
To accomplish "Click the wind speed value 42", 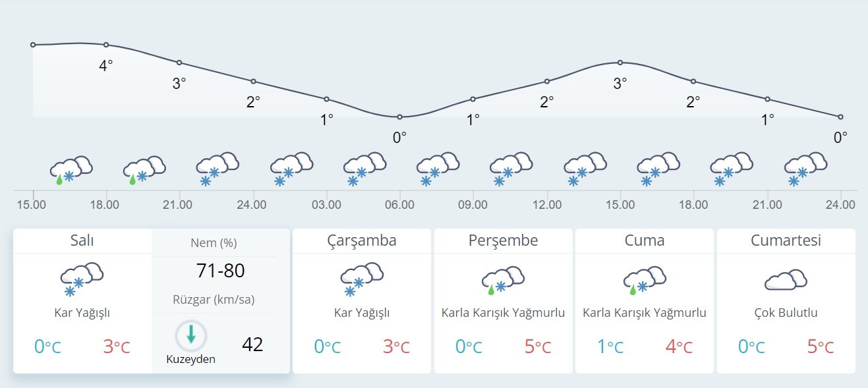I will point(252,344).
